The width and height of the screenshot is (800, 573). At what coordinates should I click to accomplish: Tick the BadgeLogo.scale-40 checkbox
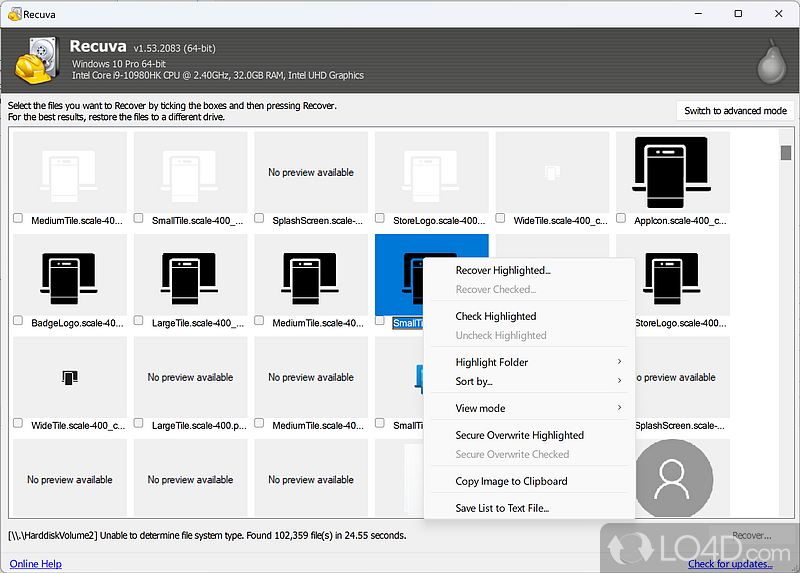point(18,320)
